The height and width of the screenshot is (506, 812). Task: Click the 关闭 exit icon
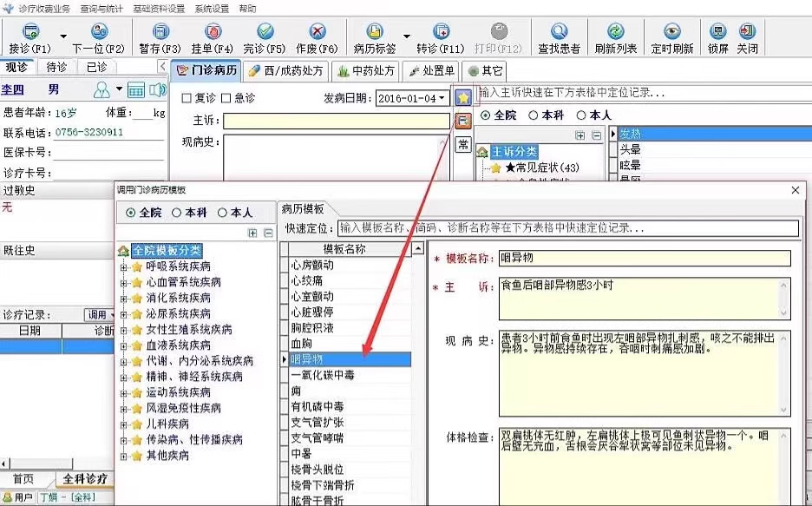747,31
